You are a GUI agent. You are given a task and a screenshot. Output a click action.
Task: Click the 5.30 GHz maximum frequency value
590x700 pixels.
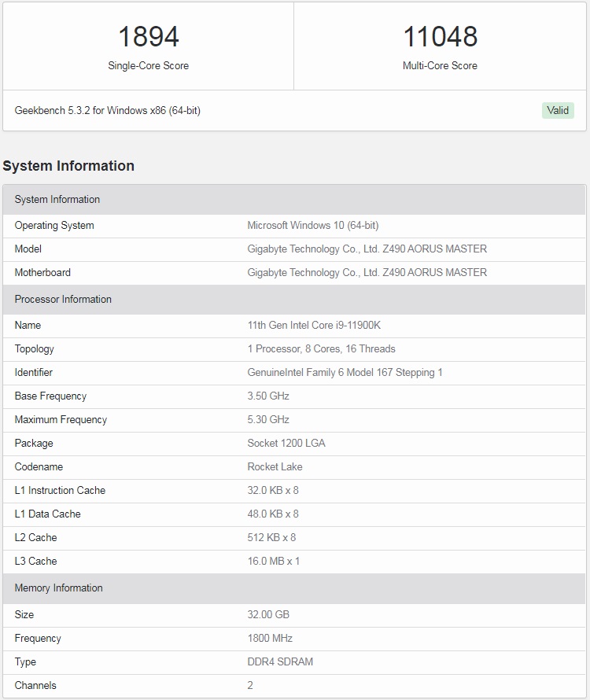268,420
